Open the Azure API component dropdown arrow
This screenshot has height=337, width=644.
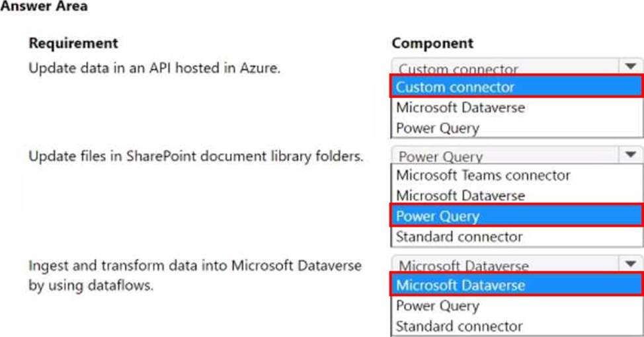coord(631,66)
